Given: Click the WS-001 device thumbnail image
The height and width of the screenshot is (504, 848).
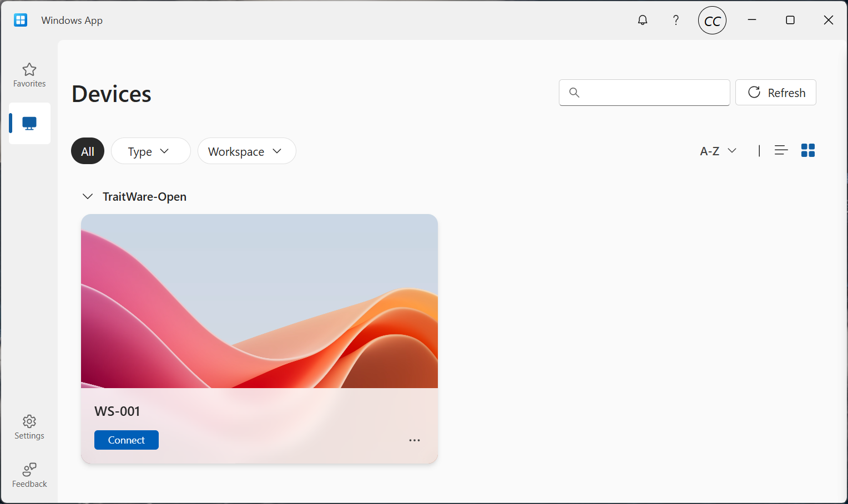Looking at the screenshot, I should click(259, 301).
